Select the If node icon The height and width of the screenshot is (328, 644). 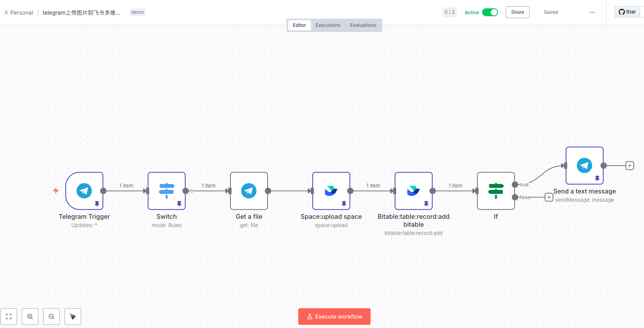click(x=496, y=191)
